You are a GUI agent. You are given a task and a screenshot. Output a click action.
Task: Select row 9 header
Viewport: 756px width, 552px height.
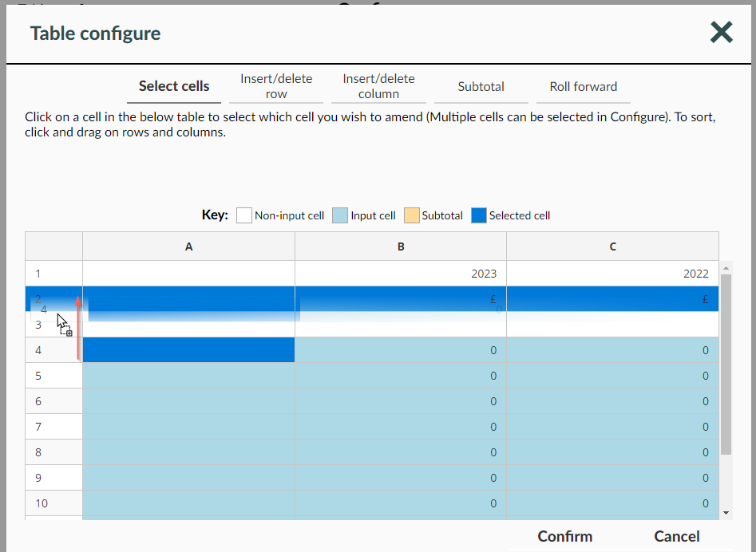coord(53,478)
